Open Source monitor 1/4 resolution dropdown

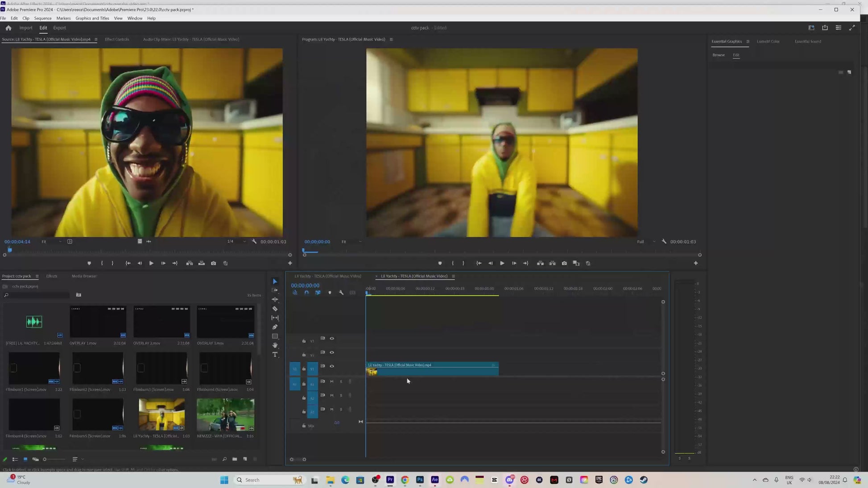236,242
